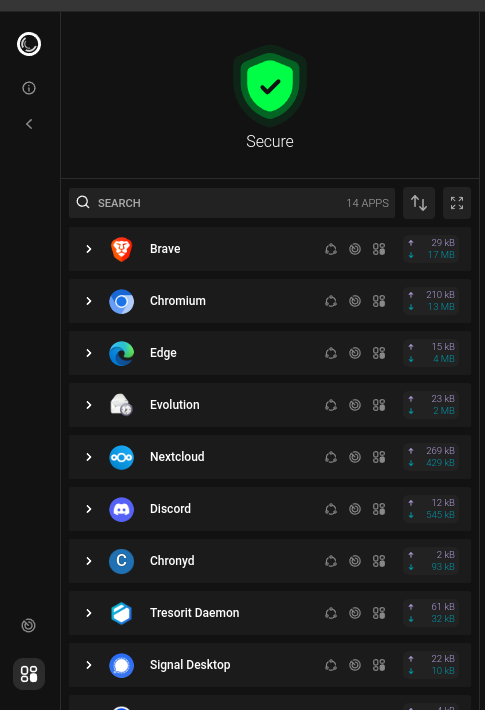The image size is (485, 710).
Task: Open the info icon in sidebar
Action: tap(29, 88)
